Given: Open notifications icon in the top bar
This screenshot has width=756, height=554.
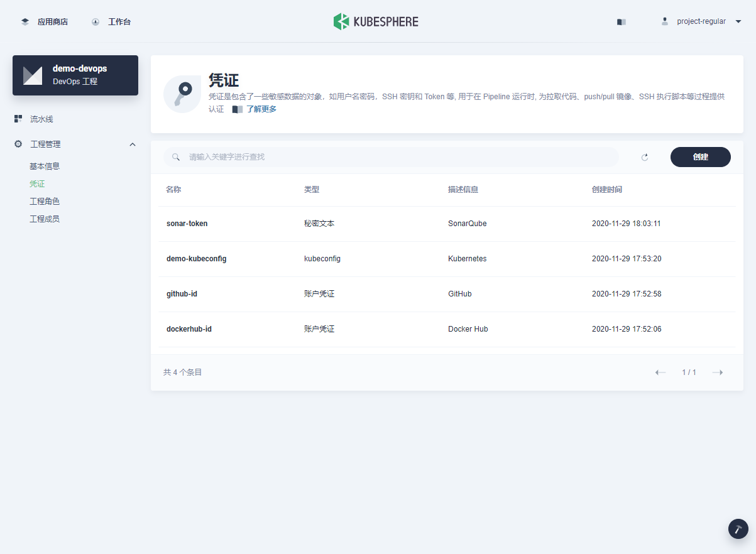Looking at the screenshot, I should click(x=621, y=21).
